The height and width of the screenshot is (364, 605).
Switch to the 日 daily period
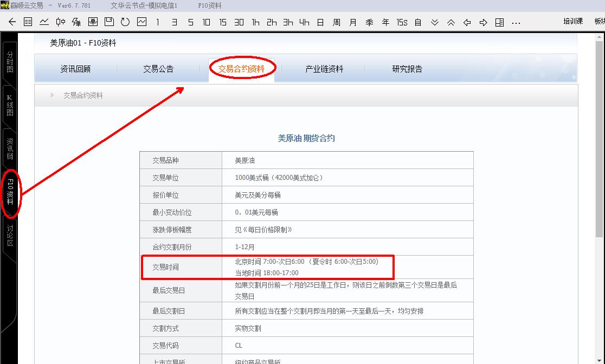(320, 22)
